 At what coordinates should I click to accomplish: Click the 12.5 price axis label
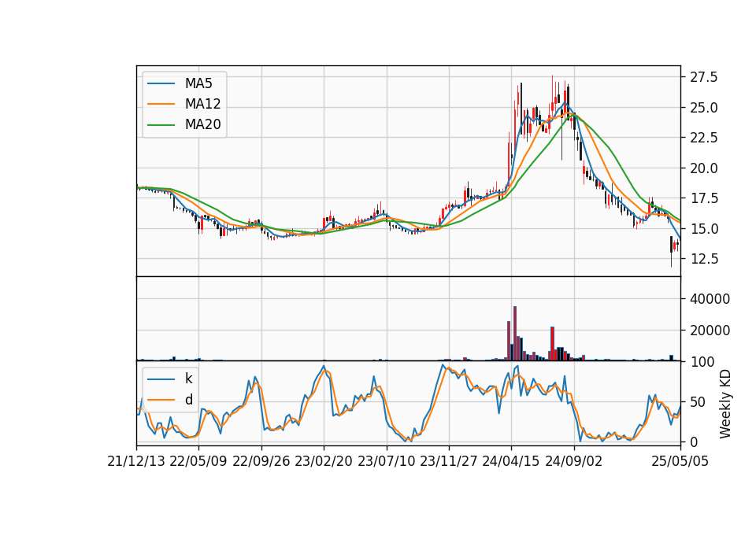[x=704, y=259]
